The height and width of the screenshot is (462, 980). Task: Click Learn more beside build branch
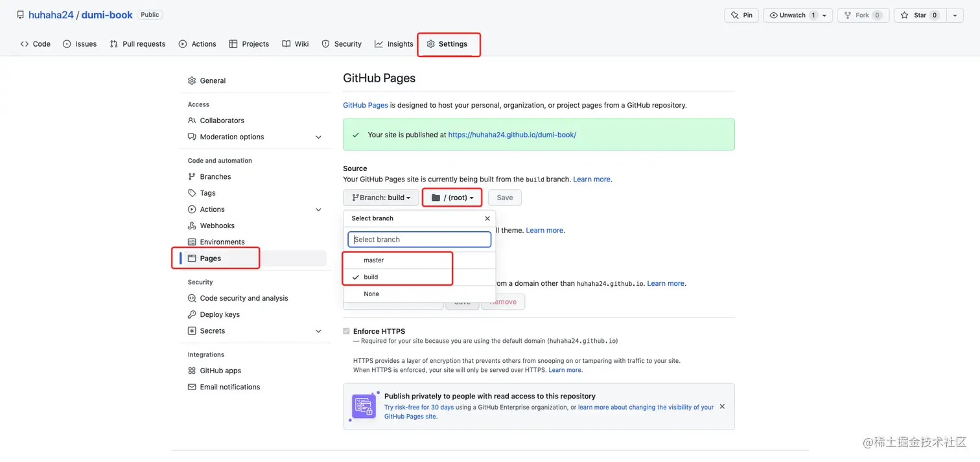pyautogui.click(x=592, y=179)
